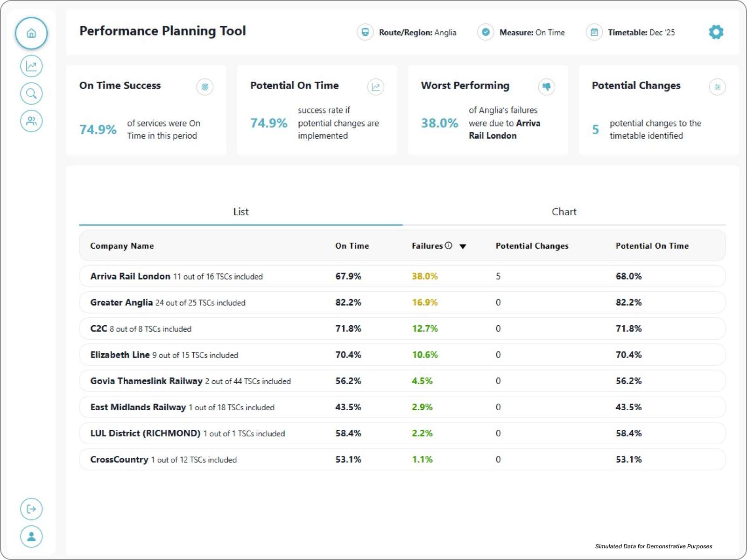Open the East Midlands Railway row
Screen dimensions: 747x560
tap(402, 407)
